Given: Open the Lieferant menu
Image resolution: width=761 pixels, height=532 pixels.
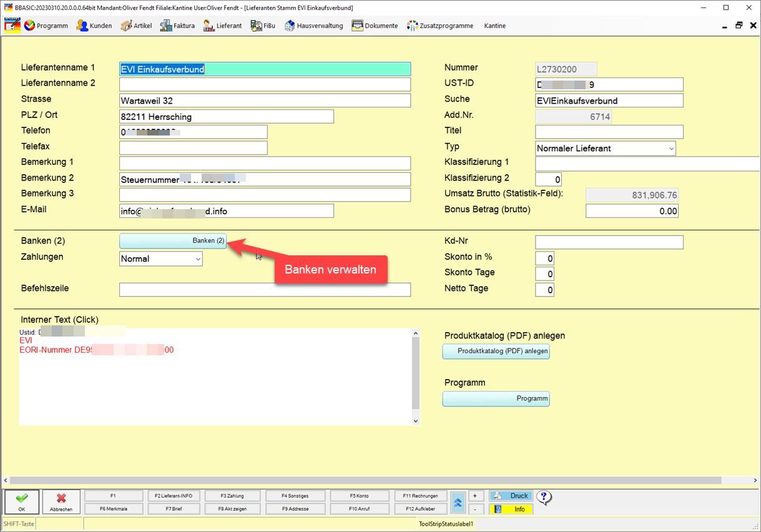Looking at the screenshot, I should pyautogui.click(x=222, y=26).
